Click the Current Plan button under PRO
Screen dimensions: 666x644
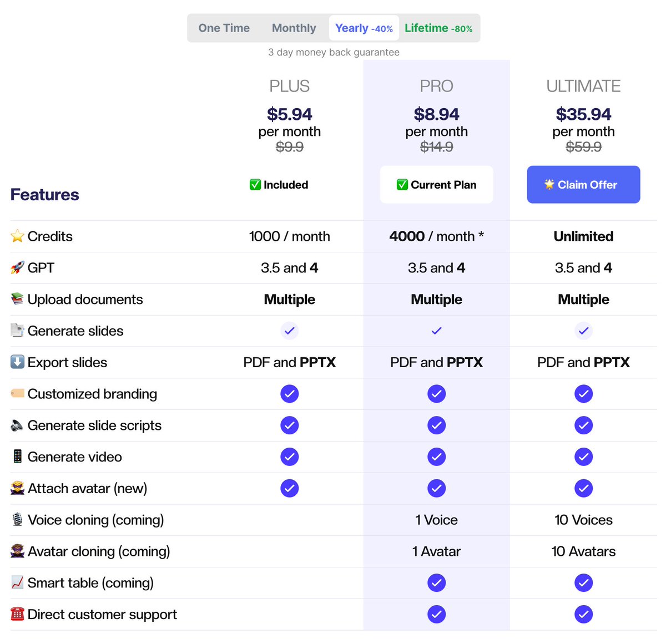coord(437,185)
